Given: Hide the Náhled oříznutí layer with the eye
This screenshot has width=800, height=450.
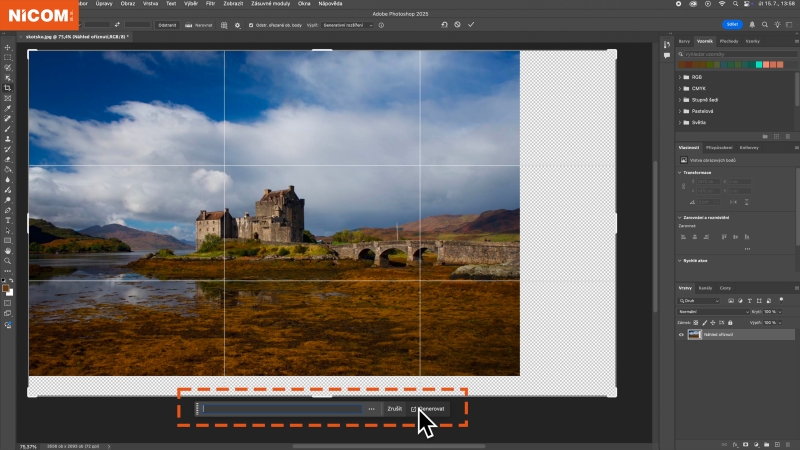Looking at the screenshot, I should [x=681, y=335].
